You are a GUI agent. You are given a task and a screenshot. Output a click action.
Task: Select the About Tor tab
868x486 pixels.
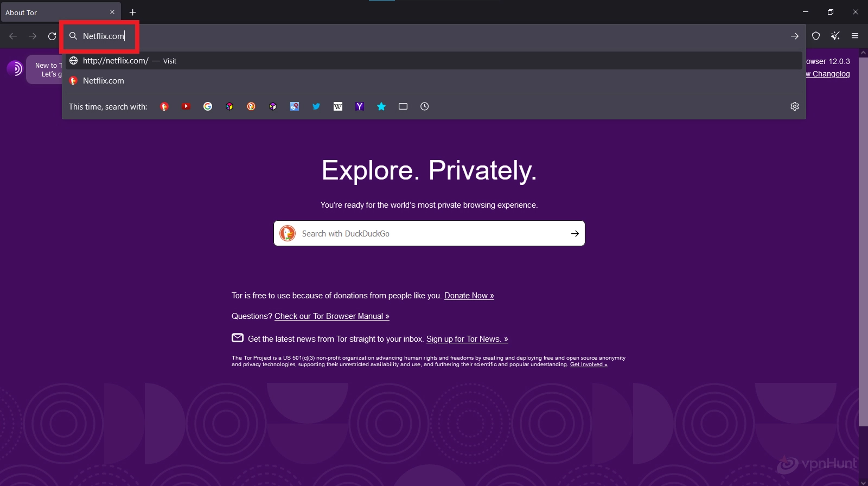(x=61, y=12)
